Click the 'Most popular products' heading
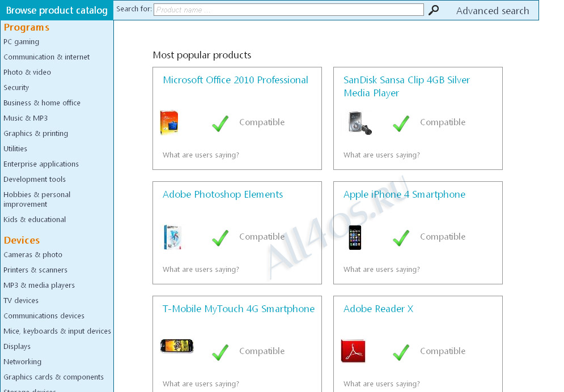 coord(202,55)
